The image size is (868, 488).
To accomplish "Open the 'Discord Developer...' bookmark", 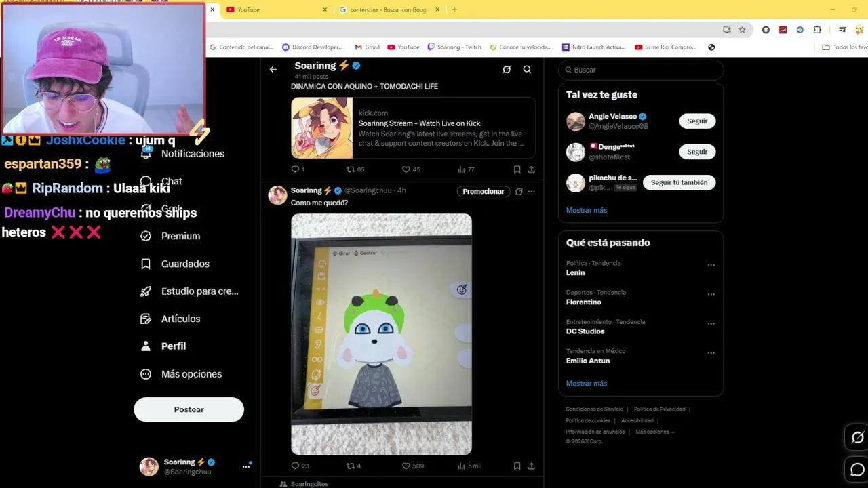I will click(313, 47).
